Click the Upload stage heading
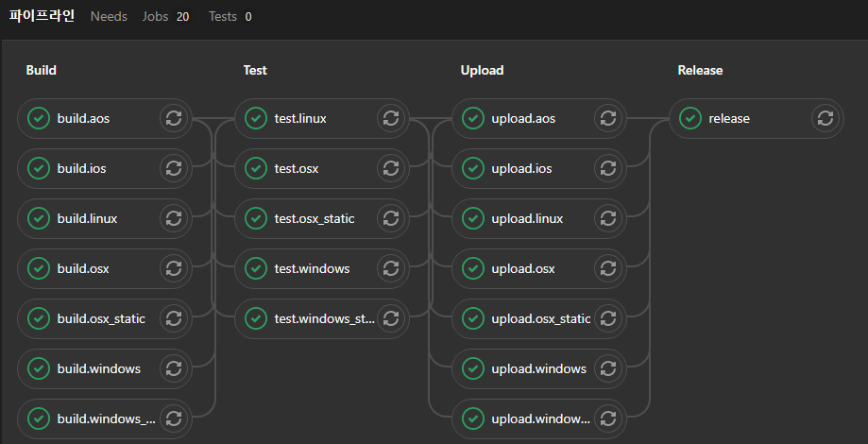 pos(482,70)
